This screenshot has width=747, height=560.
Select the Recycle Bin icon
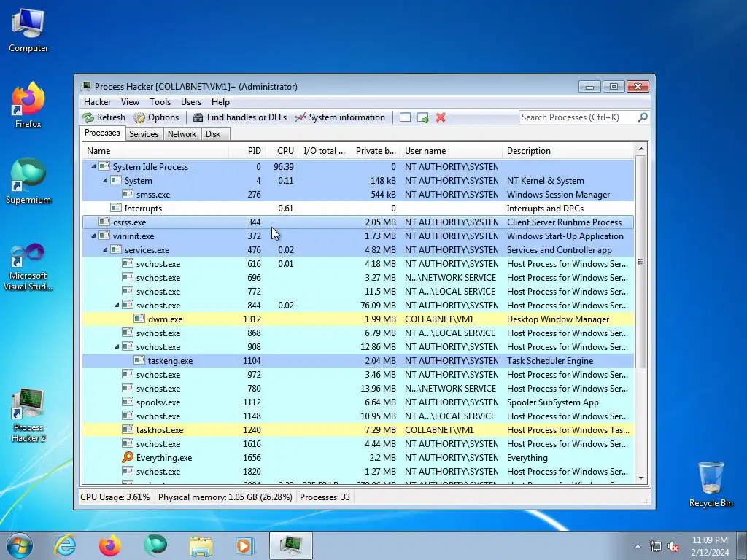pyautogui.click(x=711, y=484)
